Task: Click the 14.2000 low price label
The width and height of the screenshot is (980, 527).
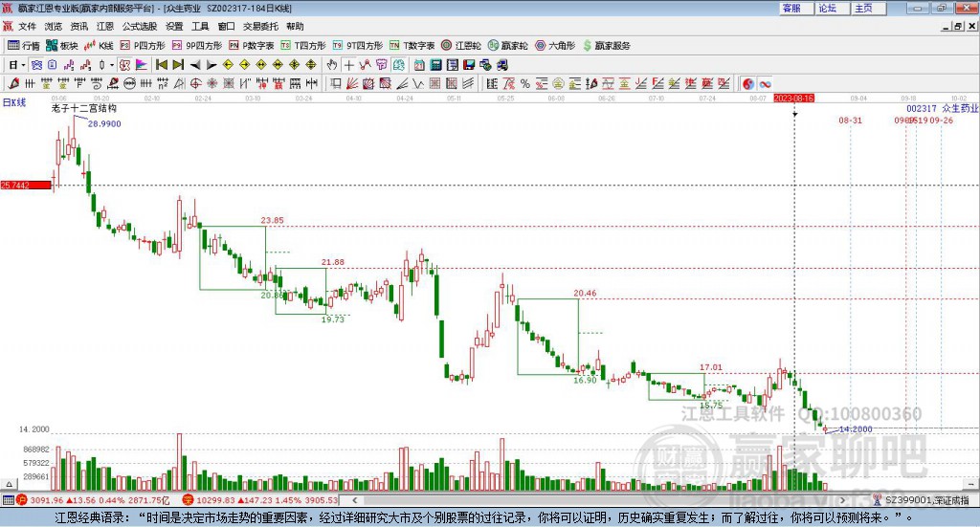Action: (856, 429)
